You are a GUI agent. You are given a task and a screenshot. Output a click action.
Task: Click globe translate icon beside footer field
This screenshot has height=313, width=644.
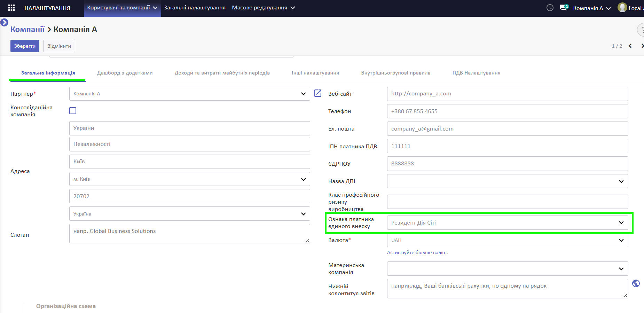(636, 283)
